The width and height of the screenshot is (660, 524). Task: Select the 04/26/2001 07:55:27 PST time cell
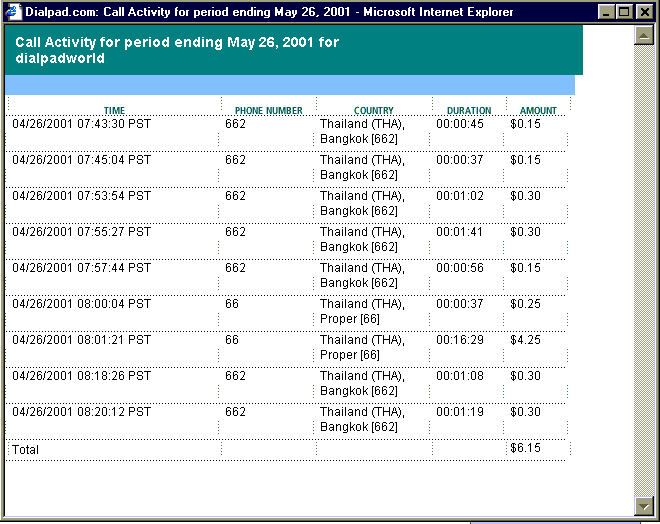click(x=81, y=232)
